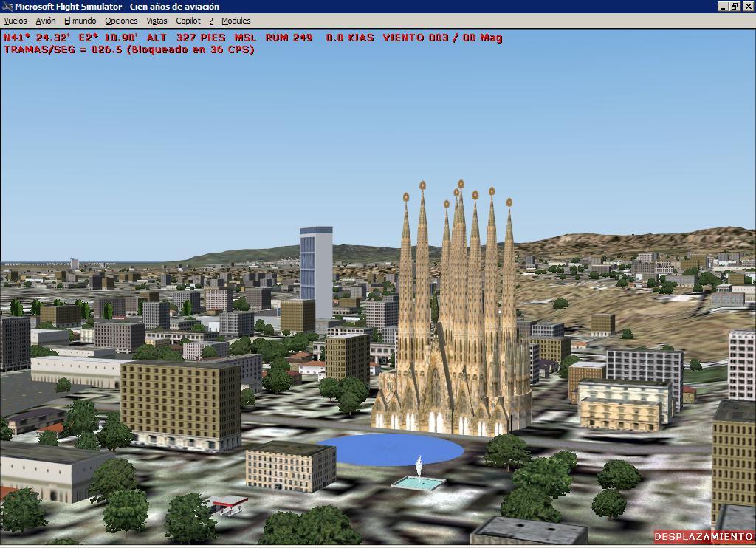Click the 0.0 KIAS airspeed readout
Image resolution: width=756 pixels, height=548 pixels.
click(x=350, y=38)
